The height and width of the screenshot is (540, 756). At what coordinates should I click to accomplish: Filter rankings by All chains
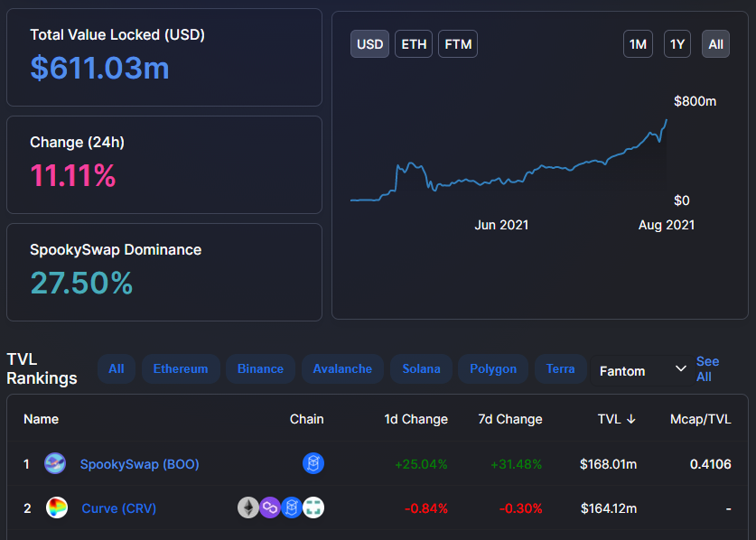coord(117,368)
